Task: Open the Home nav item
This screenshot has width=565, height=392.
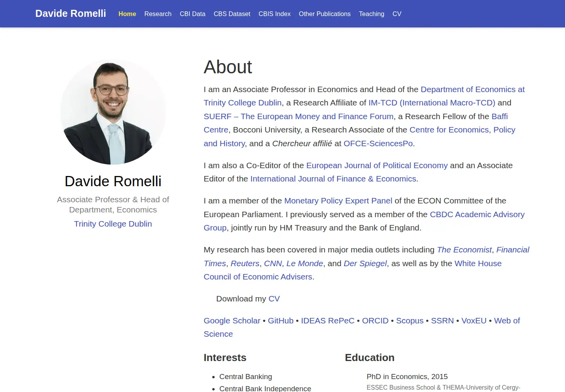Action: [127, 14]
